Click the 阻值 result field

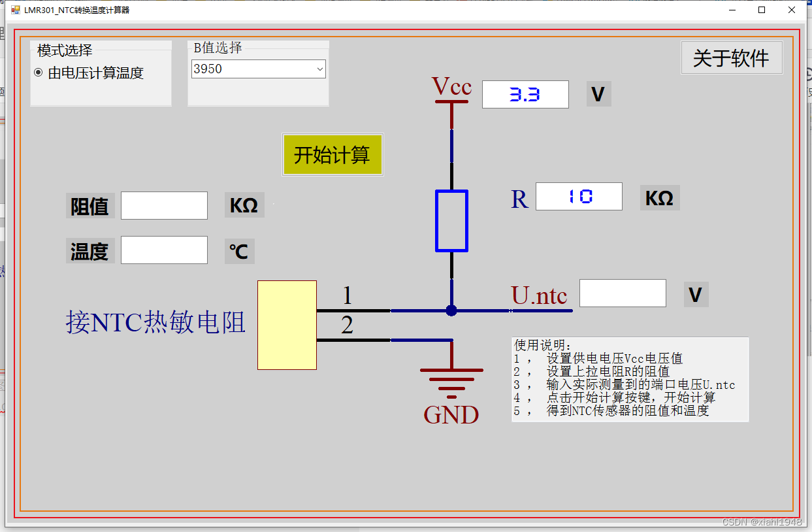pos(164,205)
